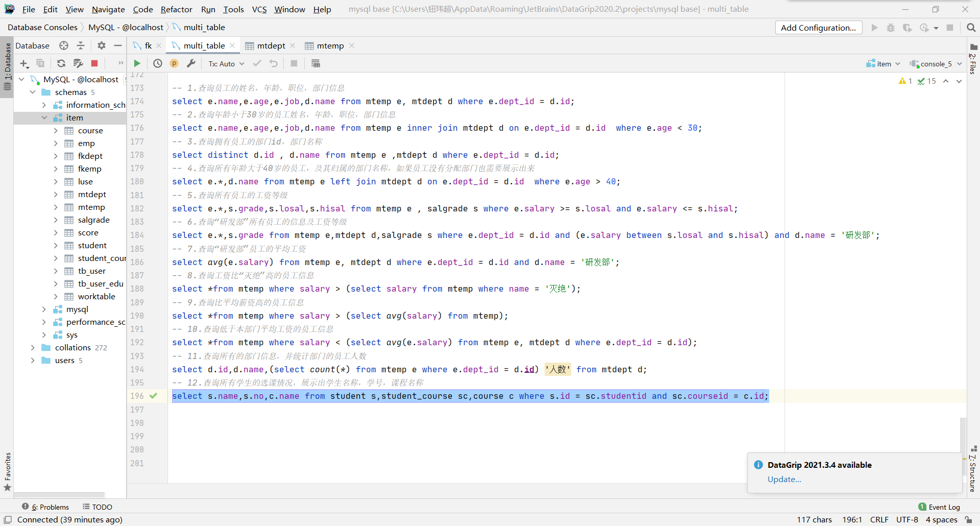The width and height of the screenshot is (980, 526).
Task: Open the Event Log
Action: click(x=939, y=507)
